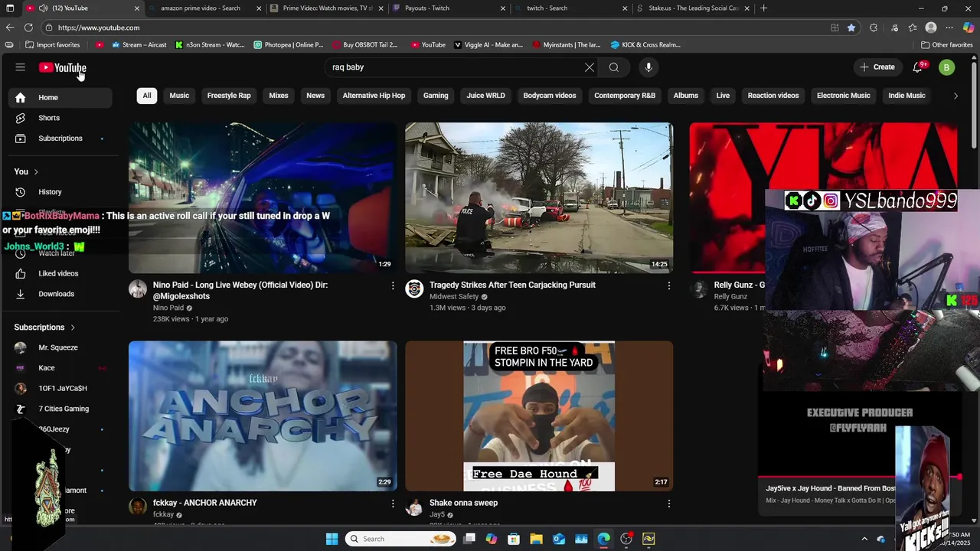
Task: Switch to the Payouts - Twitch tab
Action: (x=448, y=8)
